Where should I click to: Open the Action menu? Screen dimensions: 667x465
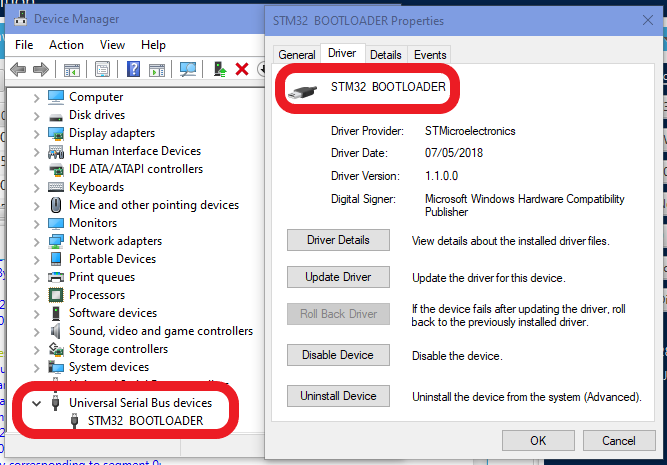(66, 45)
